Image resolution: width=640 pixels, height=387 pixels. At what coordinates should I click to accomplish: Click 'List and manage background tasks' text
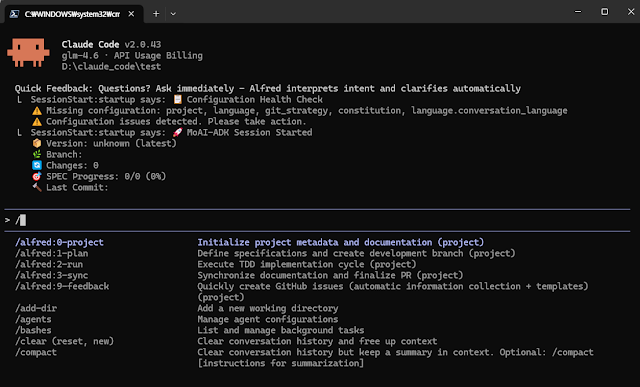click(x=281, y=330)
